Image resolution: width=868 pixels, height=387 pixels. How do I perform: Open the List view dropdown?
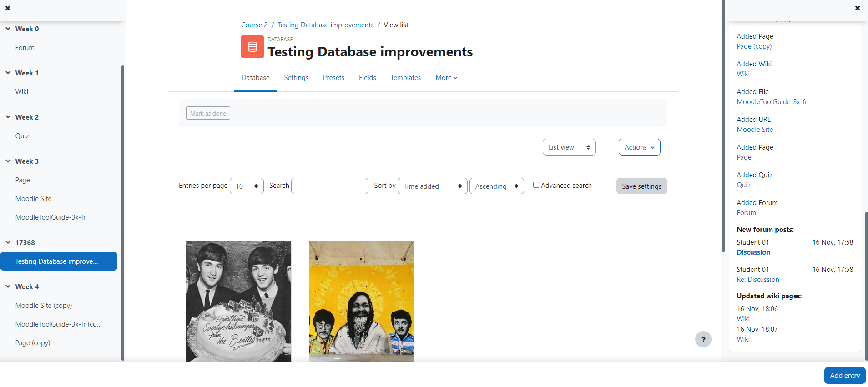point(569,147)
